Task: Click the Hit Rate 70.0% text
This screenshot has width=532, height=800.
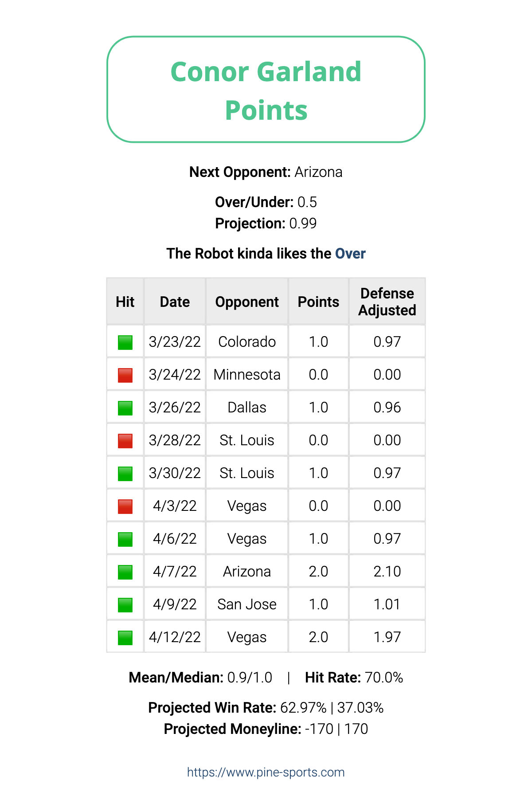Action: point(354,678)
